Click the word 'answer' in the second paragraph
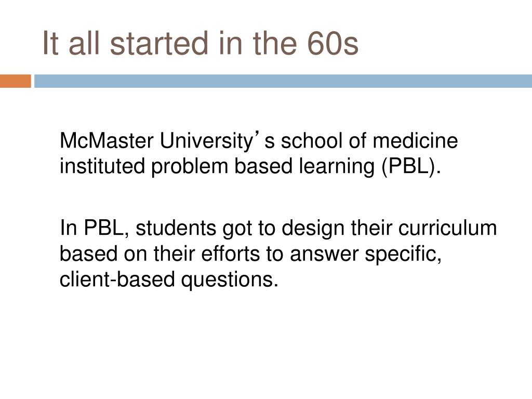Viewport: 532px width, 399px height. pos(324,255)
